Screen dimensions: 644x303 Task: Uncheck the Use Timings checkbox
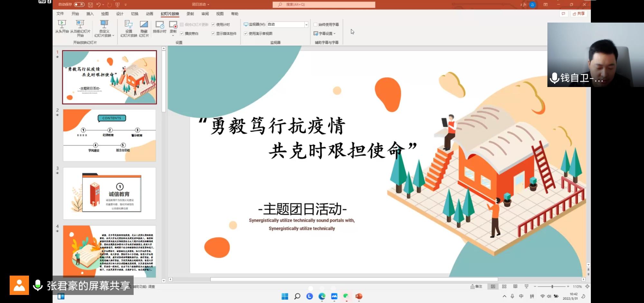click(x=213, y=24)
